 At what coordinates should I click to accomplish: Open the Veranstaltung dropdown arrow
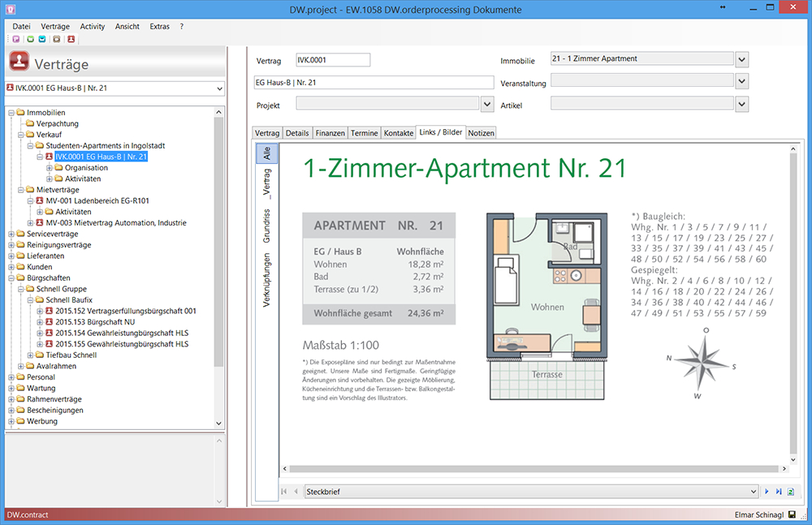tap(741, 81)
